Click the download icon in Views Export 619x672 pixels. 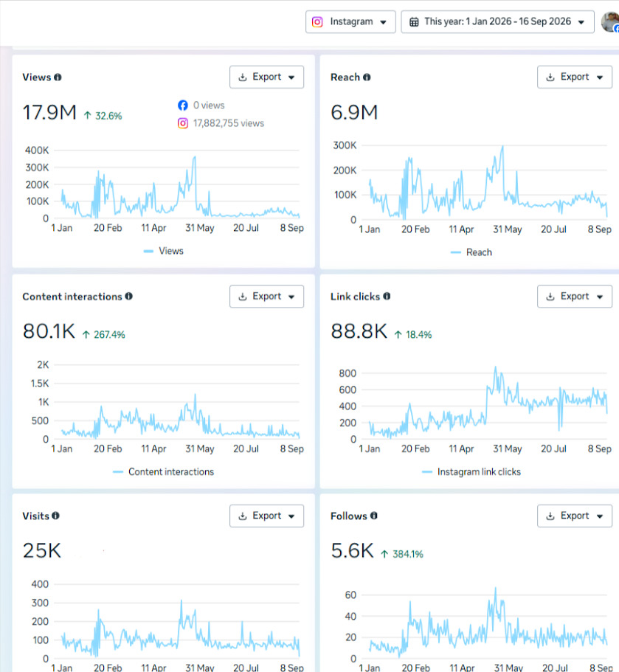click(x=243, y=77)
